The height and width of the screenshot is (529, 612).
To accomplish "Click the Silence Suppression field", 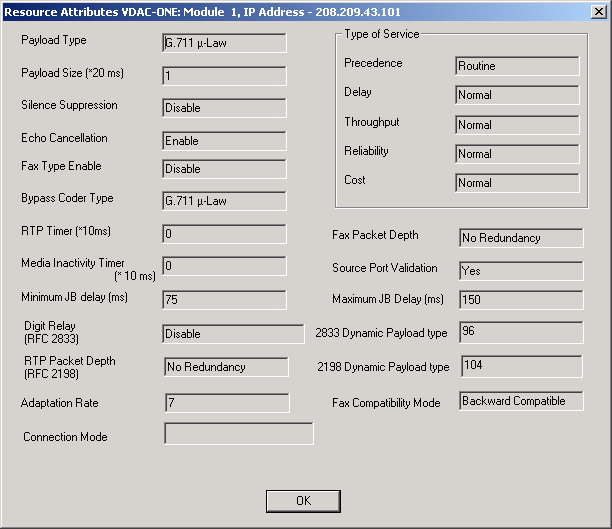I will pyautogui.click(x=224, y=108).
